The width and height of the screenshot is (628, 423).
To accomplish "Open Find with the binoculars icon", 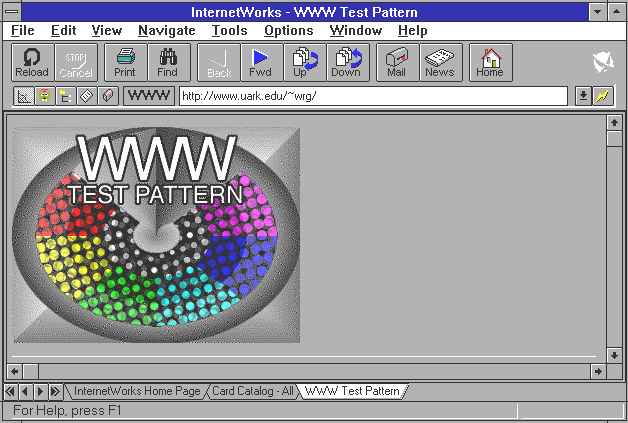I will (167, 62).
